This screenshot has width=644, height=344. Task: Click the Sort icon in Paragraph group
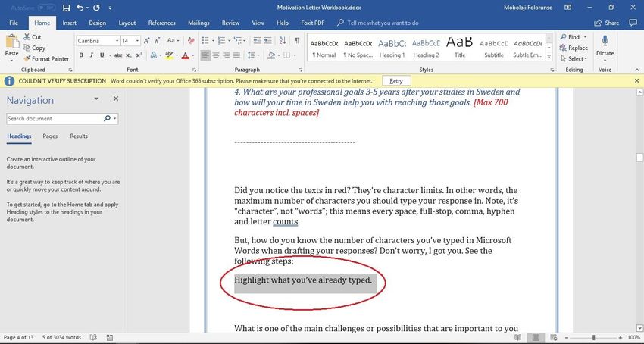pyautogui.click(x=283, y=41)
